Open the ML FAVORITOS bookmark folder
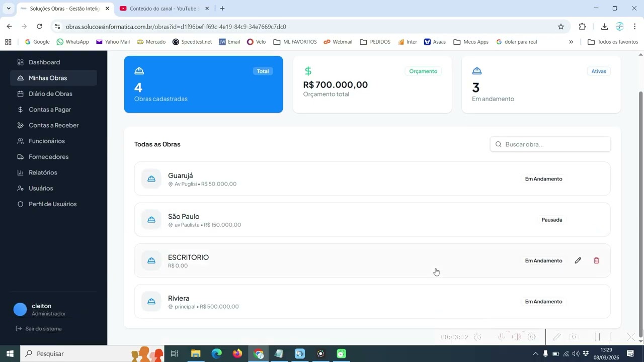644x362 pixels. click(x=295, y=42)
